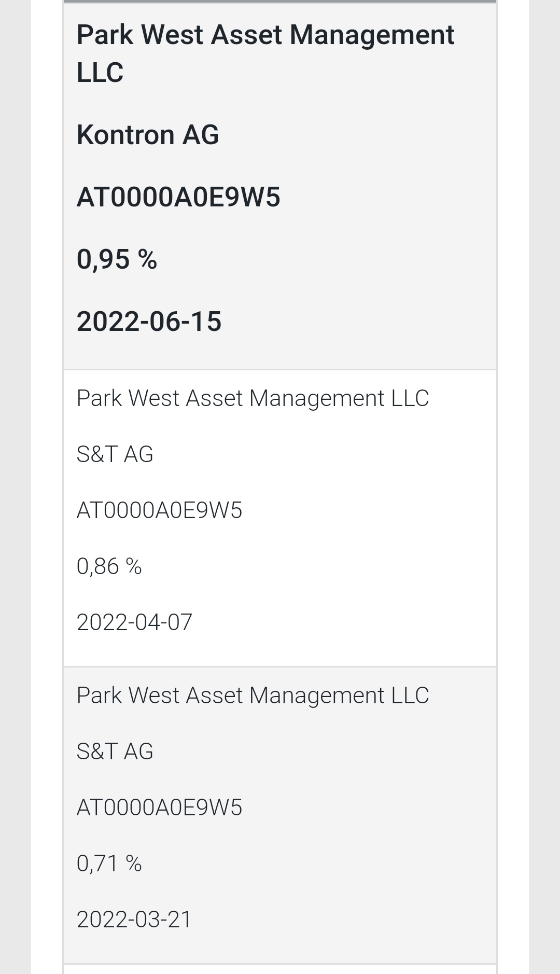
Task: Select the ISIN in the 0,86 % entry
Action: coord(159,510)
